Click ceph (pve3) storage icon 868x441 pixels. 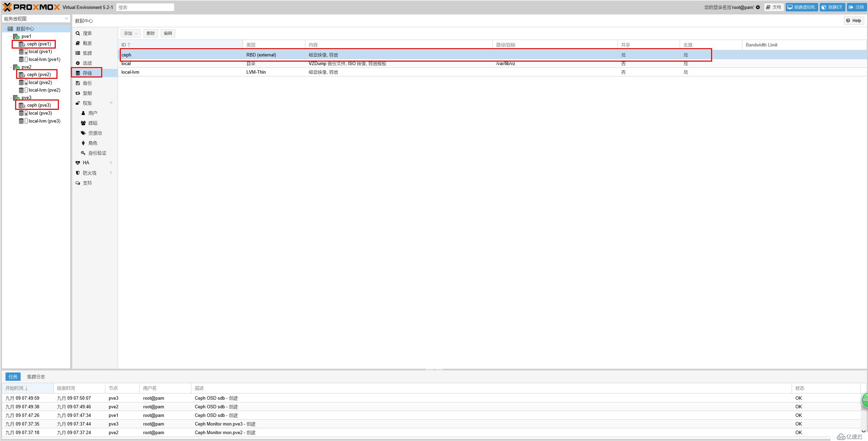[22, 105]
